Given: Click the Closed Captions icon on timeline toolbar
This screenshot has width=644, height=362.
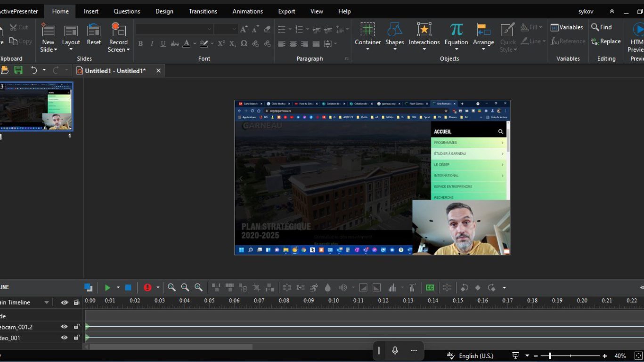Looking at the screenshot, I should coord(430,287).
